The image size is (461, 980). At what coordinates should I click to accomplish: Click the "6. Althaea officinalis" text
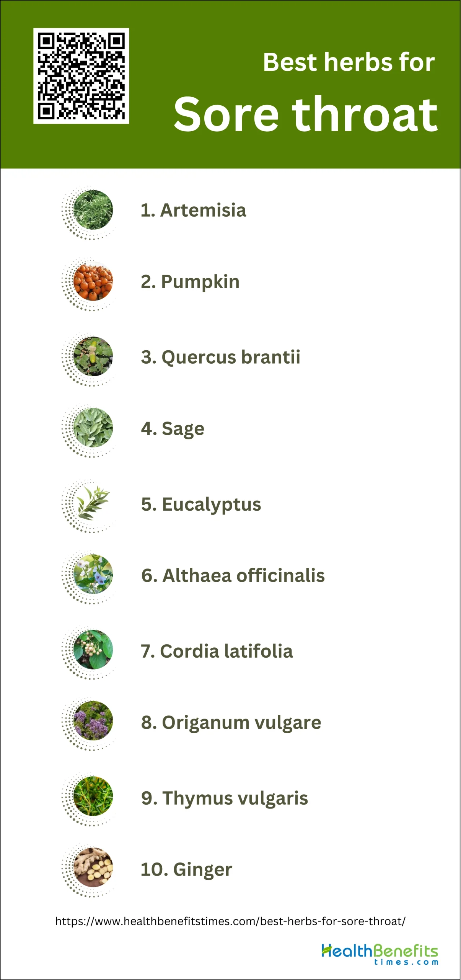tap(233, 575)
